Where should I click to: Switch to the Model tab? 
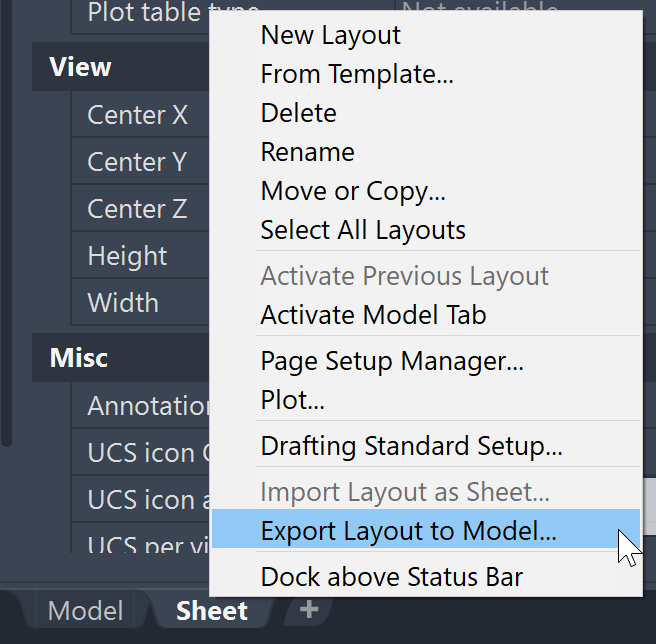coord(86,611)
